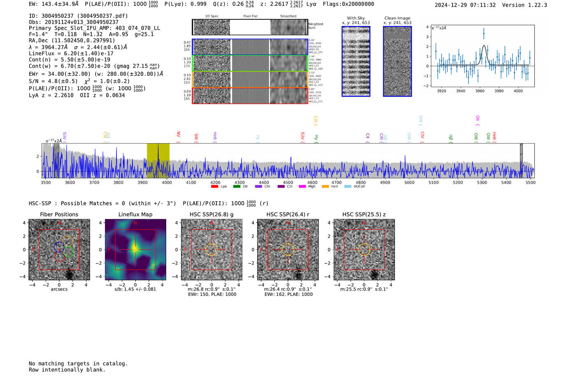The height and width of the screenshot is (392, 576).
Task: Click the 'EWr: 162, PLAE: 1000' caption
Action: (288, 295)
